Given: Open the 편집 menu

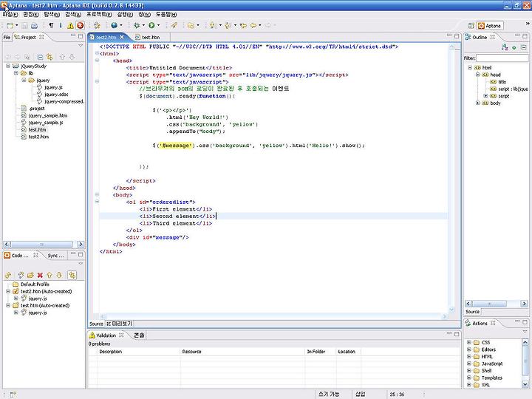Looking at the screenshot, I should 30,15.
